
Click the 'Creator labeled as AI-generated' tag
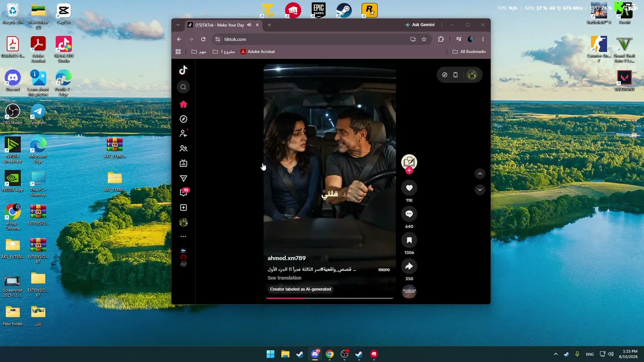pyautogui.click(x=300, y=289)
